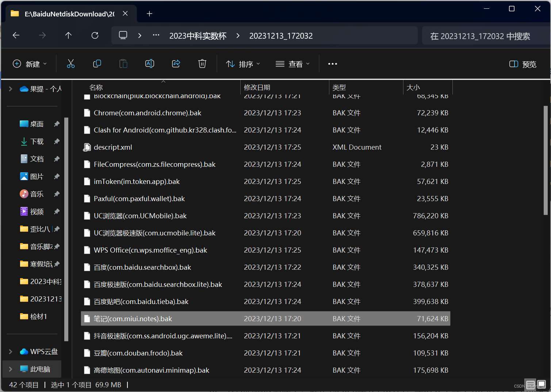Select imToken(im.token.app).bak
The width and height of the screenshot is (551, 392).
point(265,182)
